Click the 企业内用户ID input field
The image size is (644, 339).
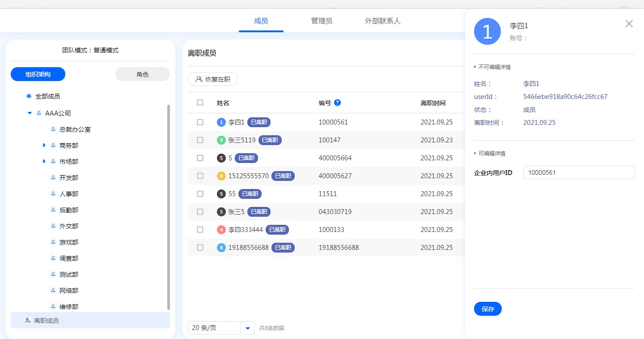(579, 172)
